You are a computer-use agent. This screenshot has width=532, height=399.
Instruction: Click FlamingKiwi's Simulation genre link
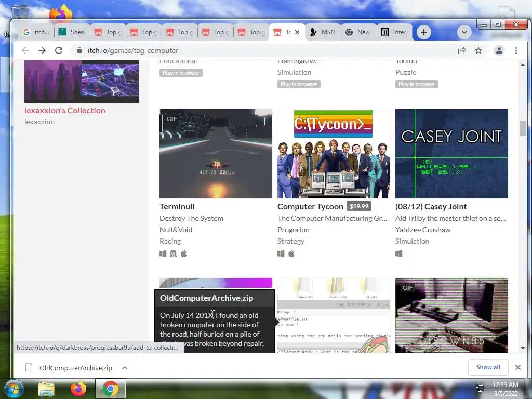(x=294, y=72)
